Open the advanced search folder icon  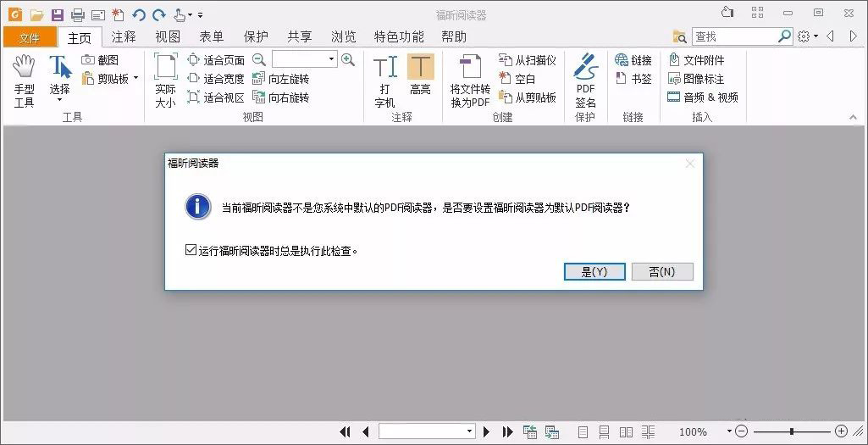point(679,36)
